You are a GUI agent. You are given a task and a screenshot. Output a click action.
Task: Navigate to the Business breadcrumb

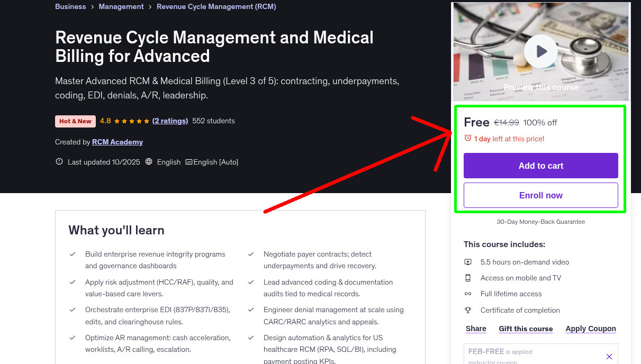[x=70, y=6]
